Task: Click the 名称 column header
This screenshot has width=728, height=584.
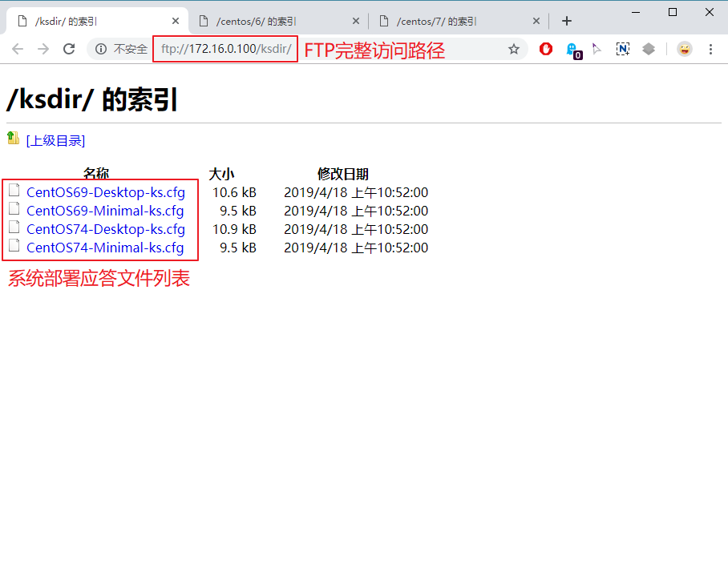Action: 96,174
